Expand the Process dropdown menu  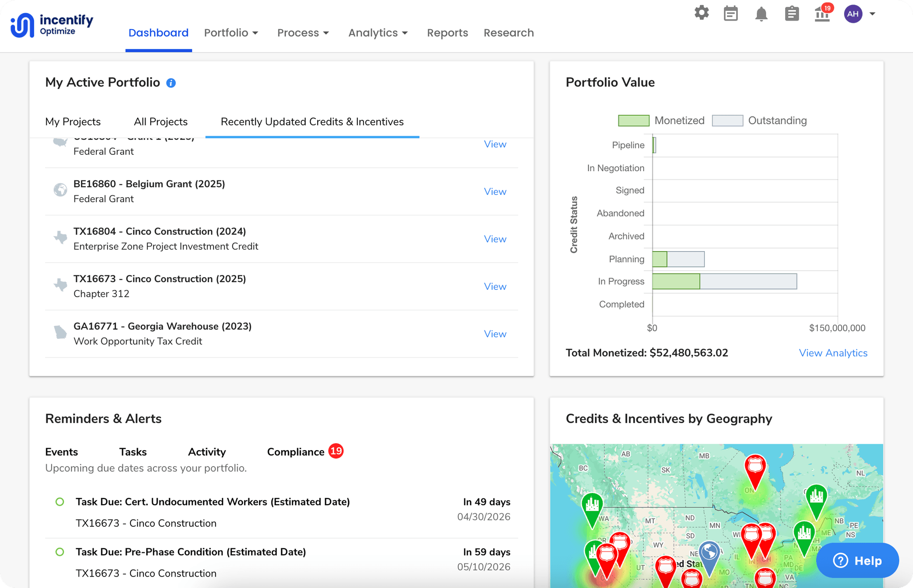pos(303,33)
